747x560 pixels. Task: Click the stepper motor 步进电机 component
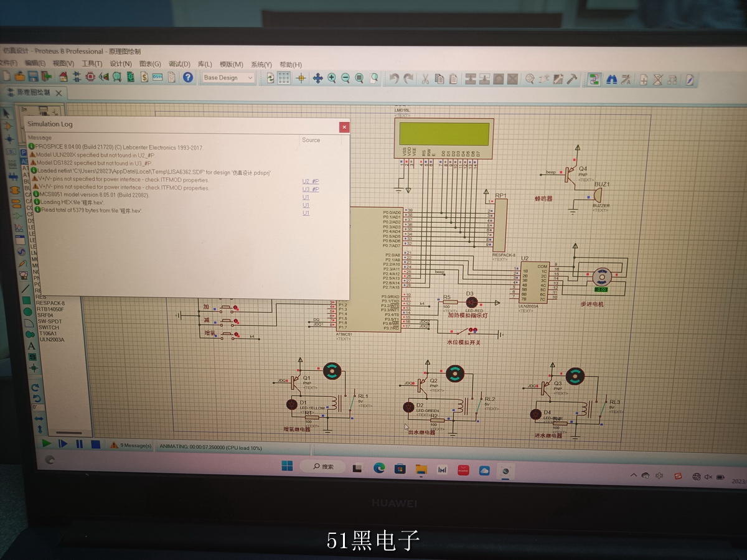point(601,276)
